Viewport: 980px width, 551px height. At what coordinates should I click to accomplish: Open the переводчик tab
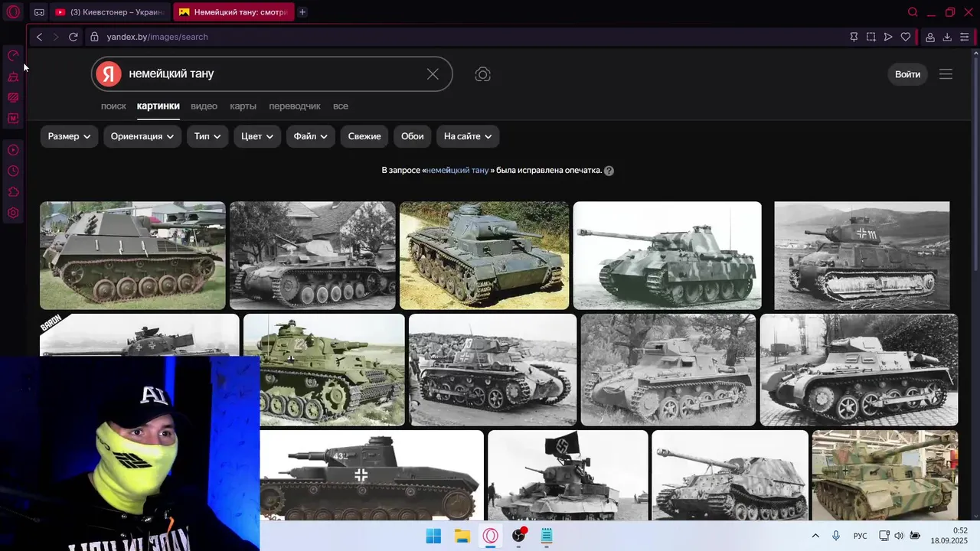(x=295, y=106)
